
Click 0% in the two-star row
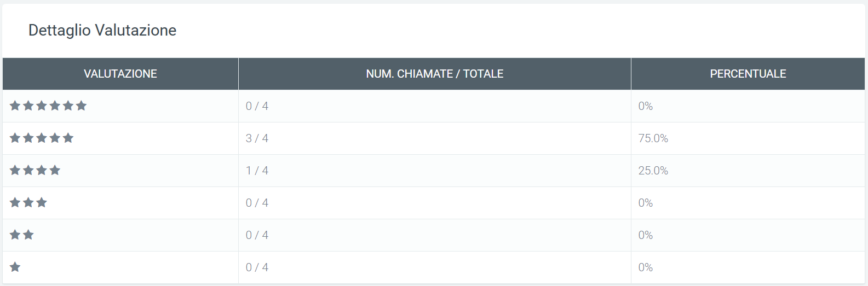pyautogui.click(x=646, y=235)
